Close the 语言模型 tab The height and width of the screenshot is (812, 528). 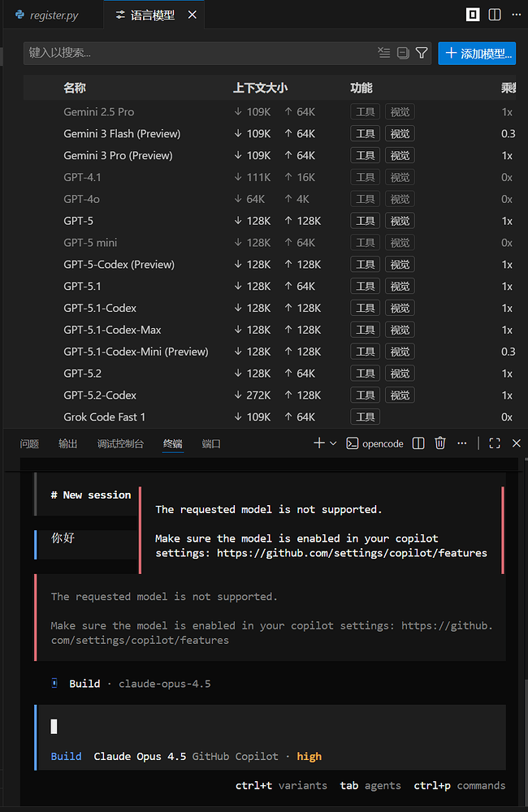click(193, 15)
